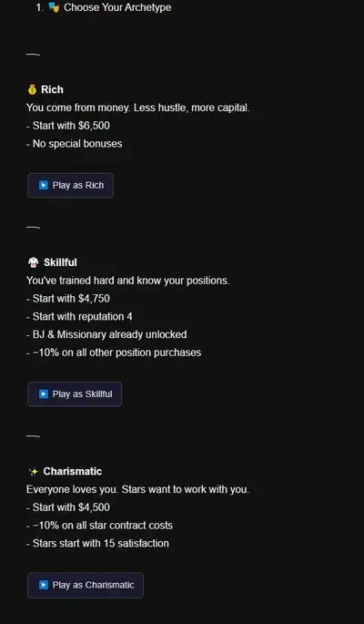The image size is (364, 624).
Task: Click the play icon inside Play as Skillful
Action: pos(44,394)
